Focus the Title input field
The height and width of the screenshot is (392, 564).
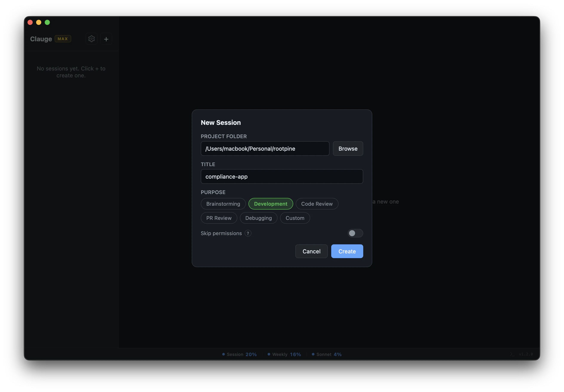(x=282, y=177)
